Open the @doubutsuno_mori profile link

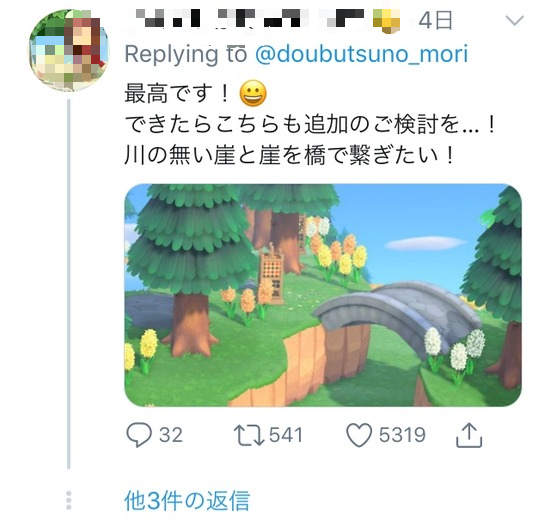[362, 54]
